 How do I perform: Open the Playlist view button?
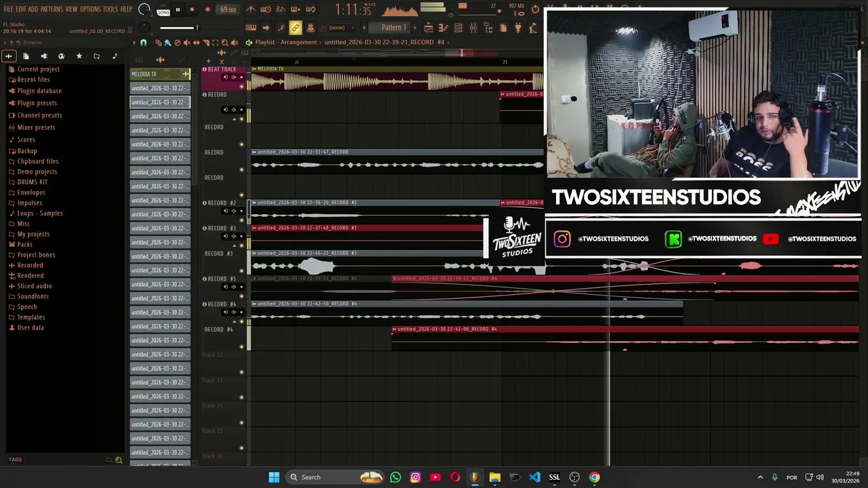pos(428,28)
